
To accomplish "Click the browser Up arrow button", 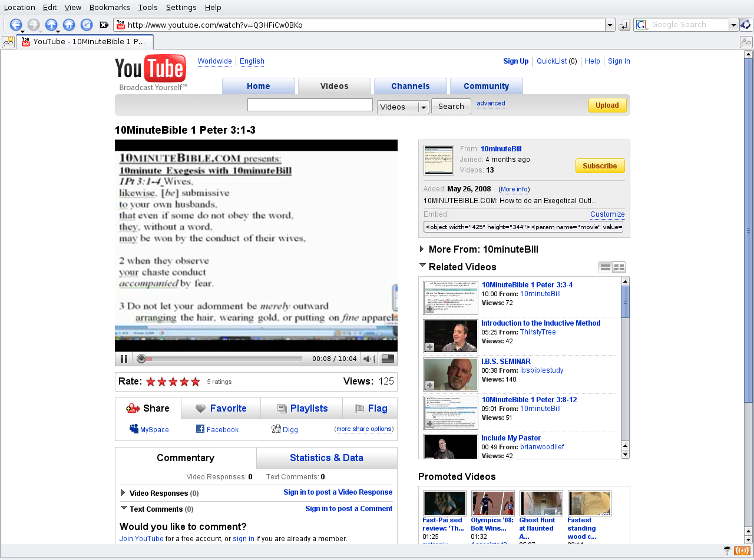I will (51, 25).
